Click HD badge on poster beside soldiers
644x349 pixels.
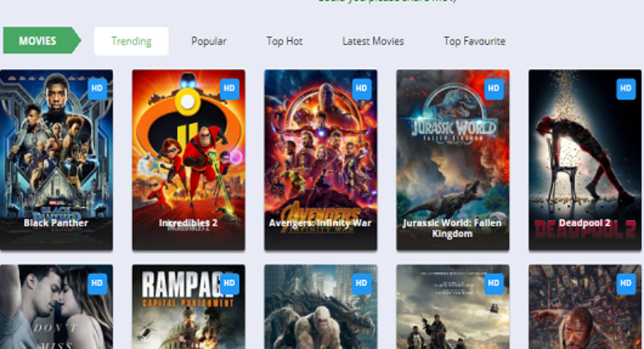(626, 283)
